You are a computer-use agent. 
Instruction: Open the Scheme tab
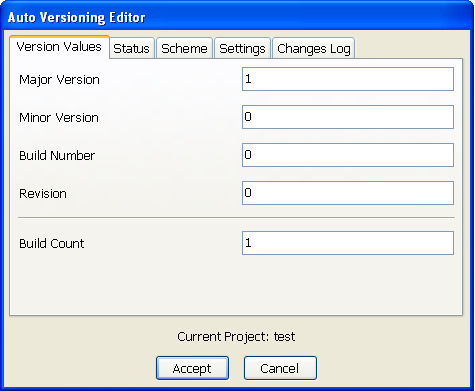[x=184, y=49]
